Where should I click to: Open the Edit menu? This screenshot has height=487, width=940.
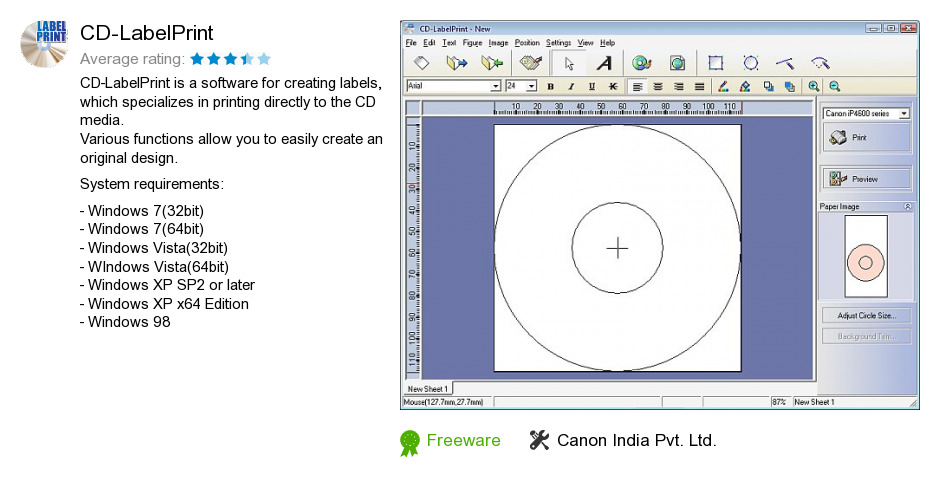pos(429,43)
